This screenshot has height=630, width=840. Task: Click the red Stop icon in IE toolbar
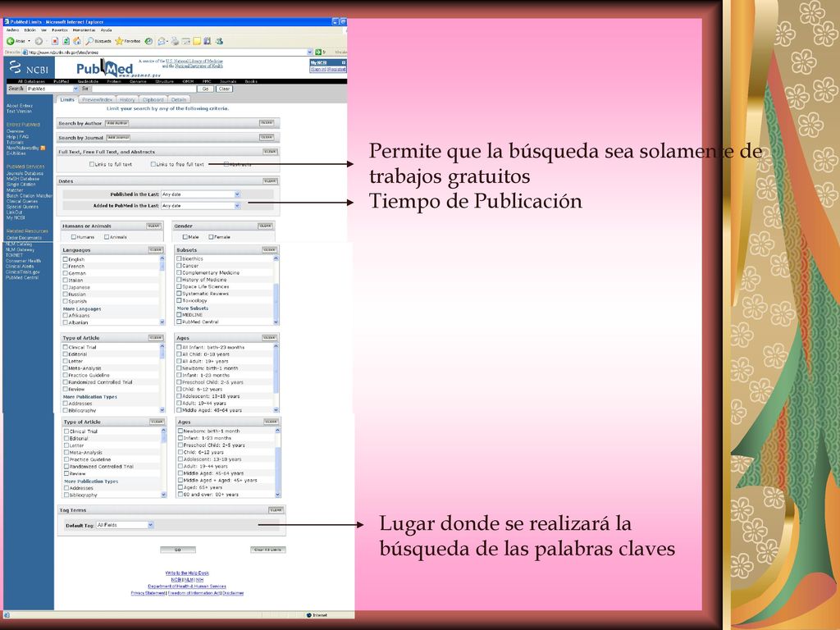55,41
